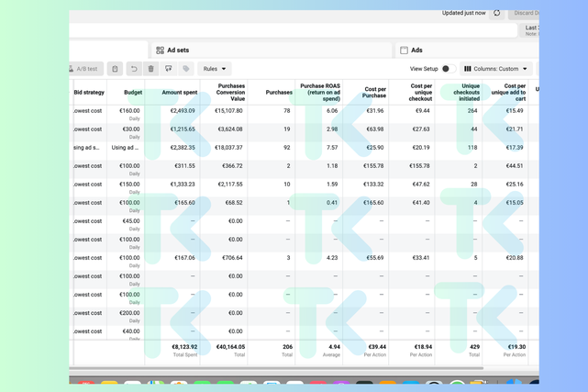Expand the Columns: Custom dropdown
The height and width of the screenshot is (392, 588).
click(x=495, y=69)
